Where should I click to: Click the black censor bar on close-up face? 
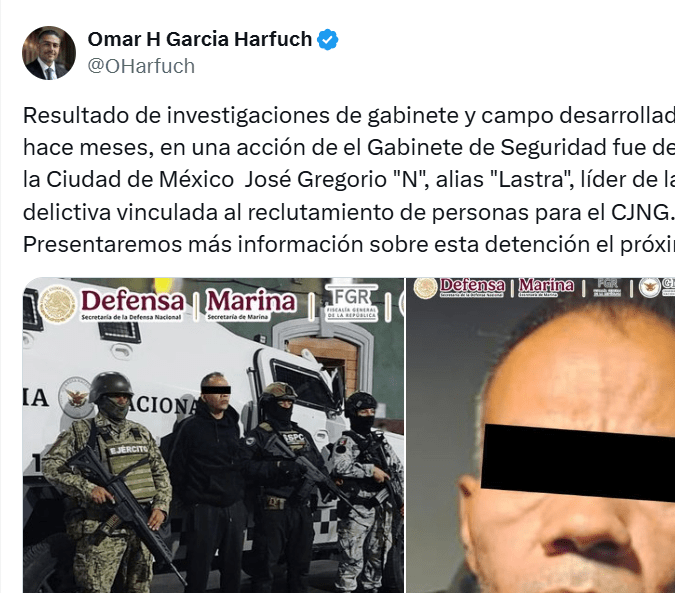pos(578,463)
